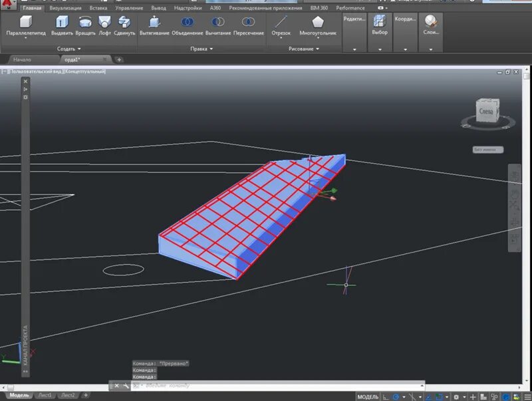
Task: Add a new drawing tab with plus
Action: (119, 60)
